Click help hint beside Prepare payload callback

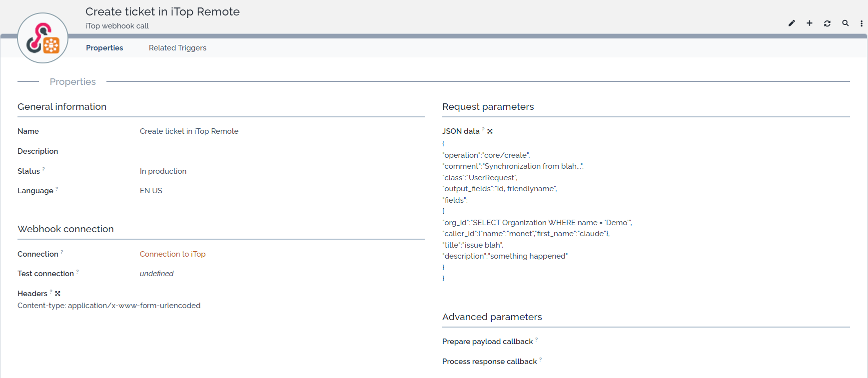pos(537,340)
